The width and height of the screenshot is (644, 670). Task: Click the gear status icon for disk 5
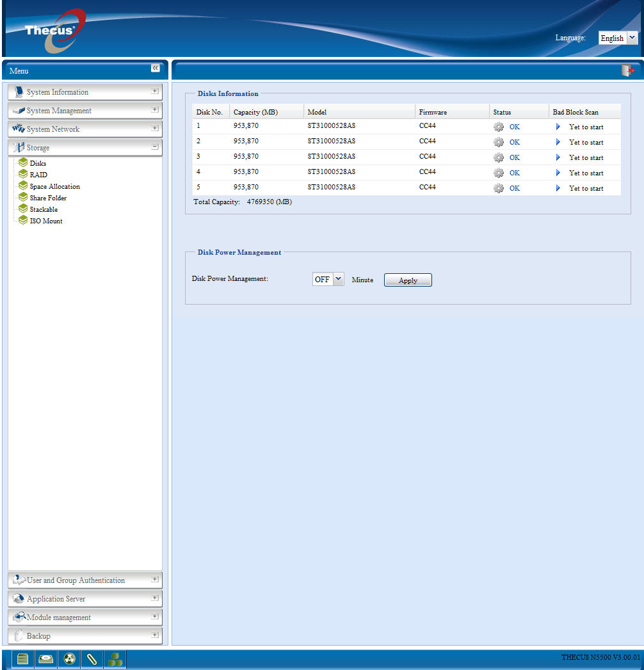tap(499, 188)
